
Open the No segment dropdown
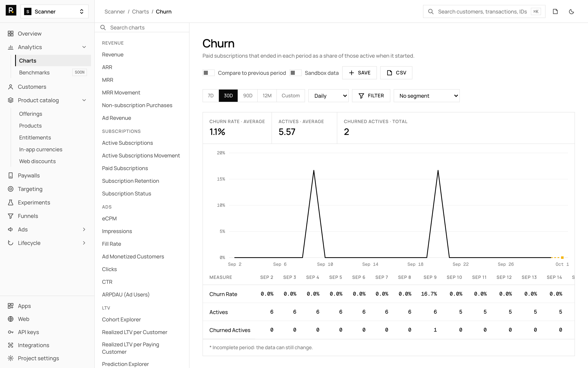click(x=427, y=96)
